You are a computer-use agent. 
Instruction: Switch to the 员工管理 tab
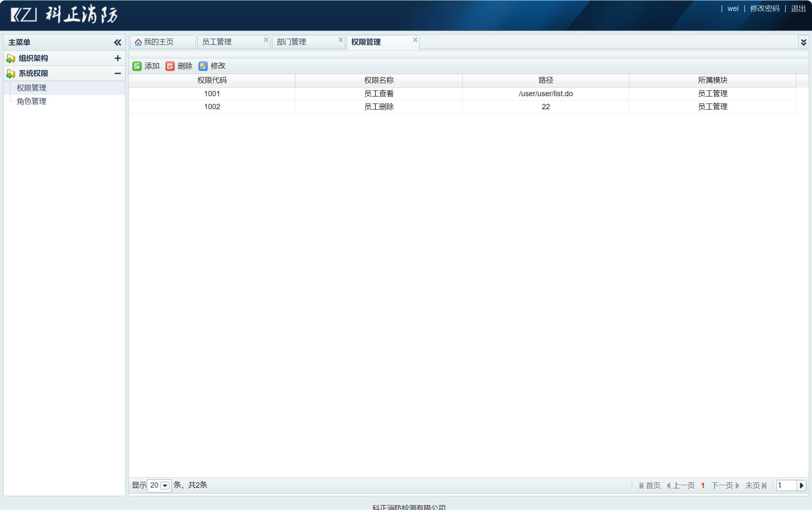tap(217, 42)
